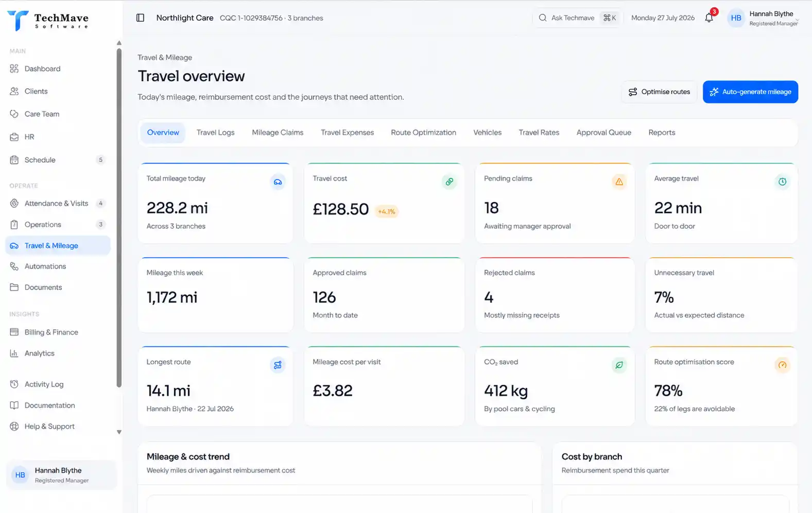This screenshot has width=812, height=513.
Task: Open the Approval Queue tab
Action: click(603, 132)
